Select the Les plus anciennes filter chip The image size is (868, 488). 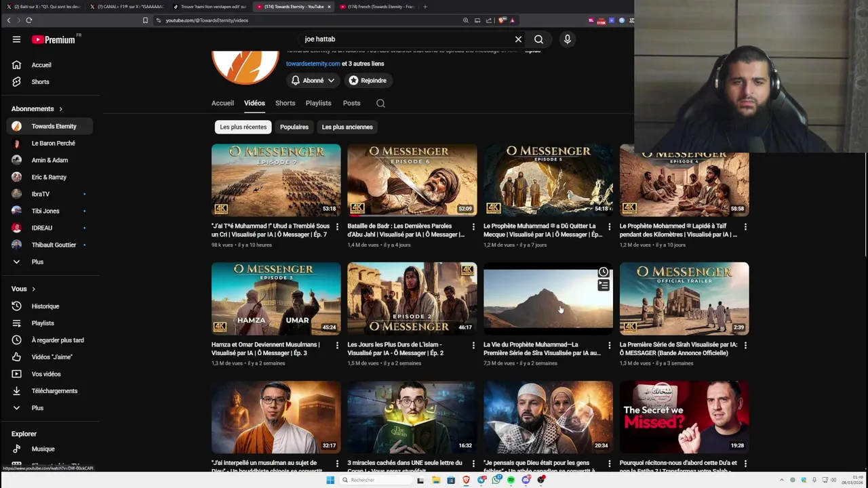pos(347,127)
